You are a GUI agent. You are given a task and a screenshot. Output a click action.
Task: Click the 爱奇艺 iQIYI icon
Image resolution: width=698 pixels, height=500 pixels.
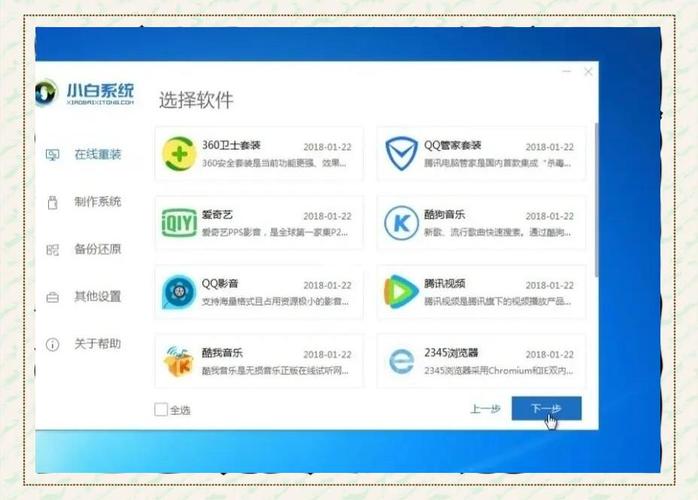click(x=179, y=223)
